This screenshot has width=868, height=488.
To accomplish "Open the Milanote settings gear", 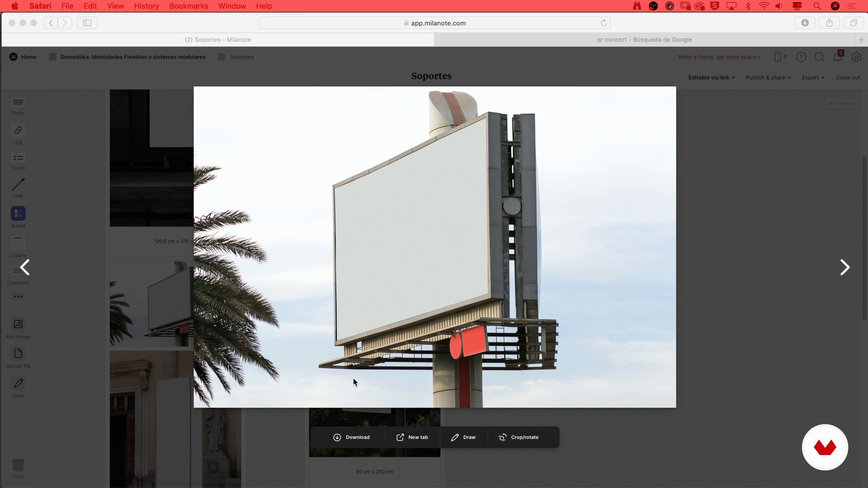I will 856,57.
